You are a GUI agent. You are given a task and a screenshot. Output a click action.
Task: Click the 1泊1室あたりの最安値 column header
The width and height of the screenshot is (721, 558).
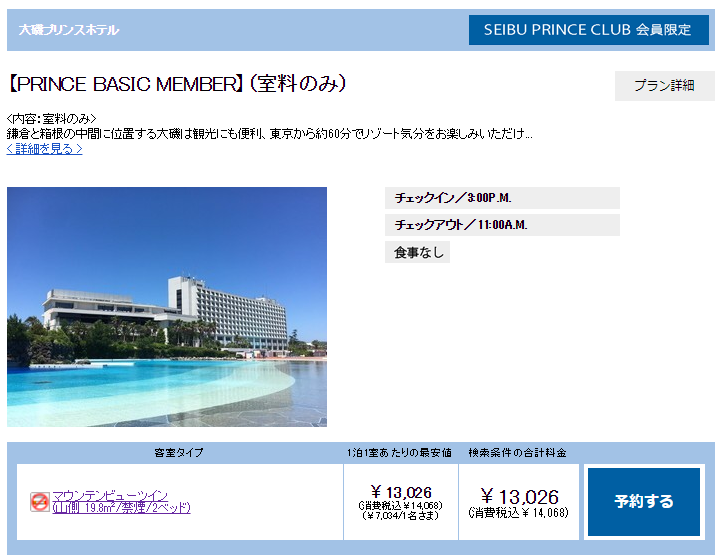[x=399, y=453]
